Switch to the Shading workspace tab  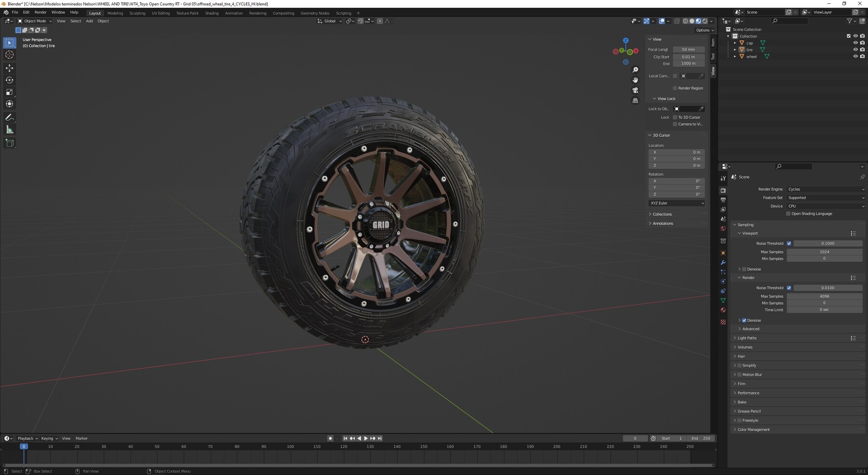point(211,13)
